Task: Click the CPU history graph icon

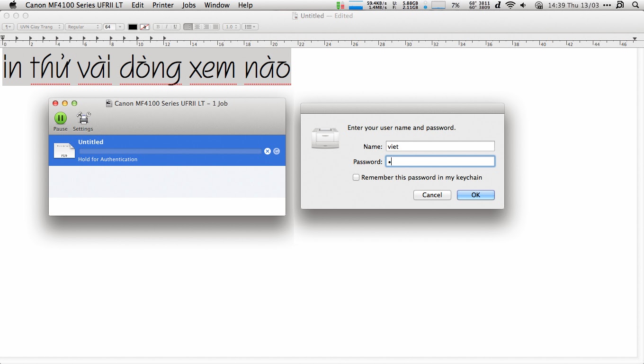Action: 438,5
